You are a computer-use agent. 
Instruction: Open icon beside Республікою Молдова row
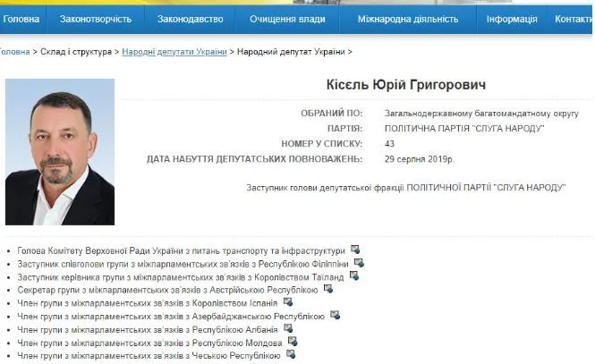coord(293,342)
